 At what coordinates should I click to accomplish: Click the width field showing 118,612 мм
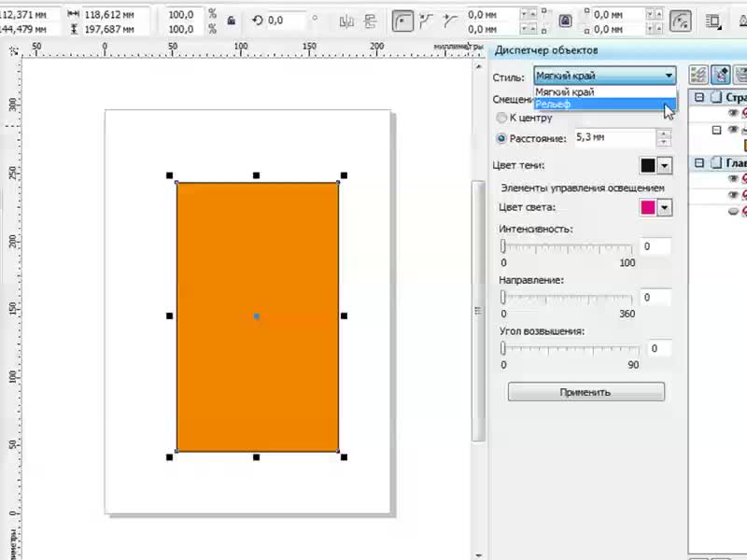(x=116, y=14)
